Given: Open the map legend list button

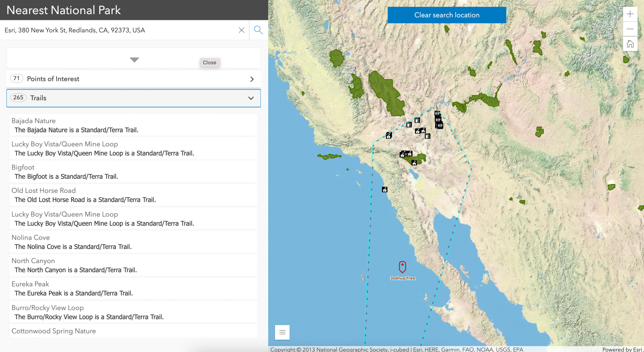Looking at the screenshot, I should (282, 332).
